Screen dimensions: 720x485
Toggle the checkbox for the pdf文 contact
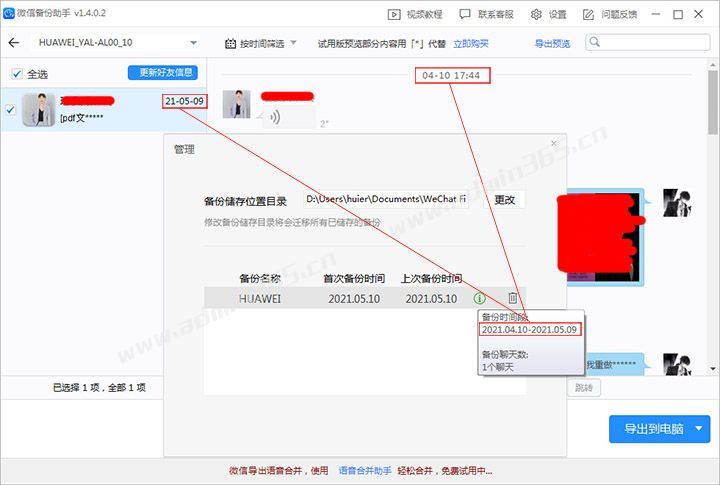[10, 110]
